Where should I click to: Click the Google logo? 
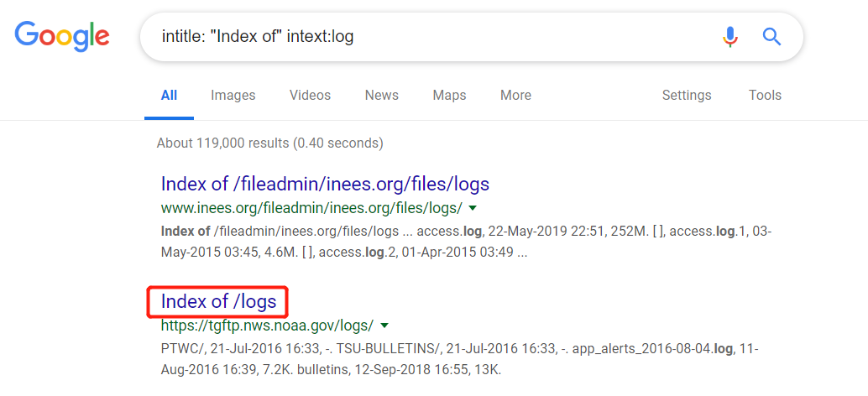tap(62, 35)
